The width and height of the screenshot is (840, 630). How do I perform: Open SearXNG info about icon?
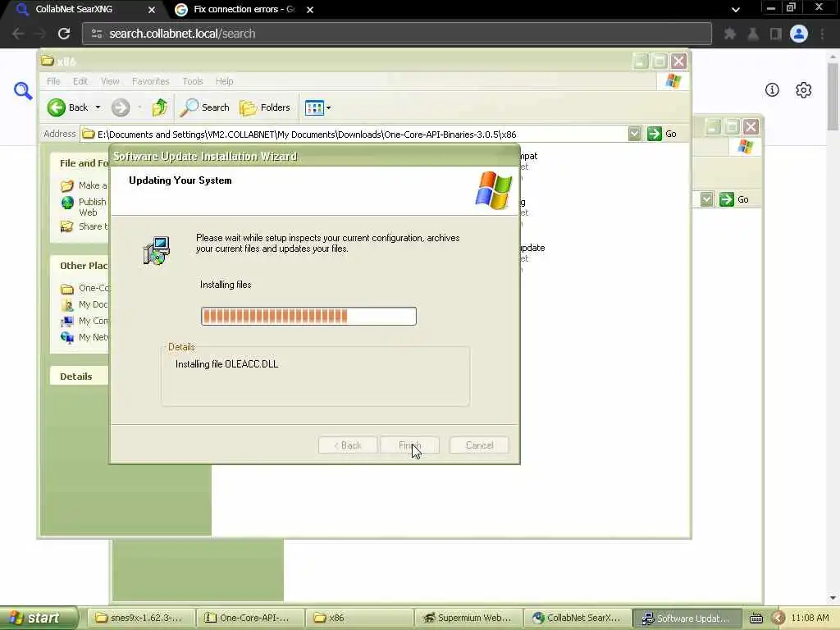772,90
